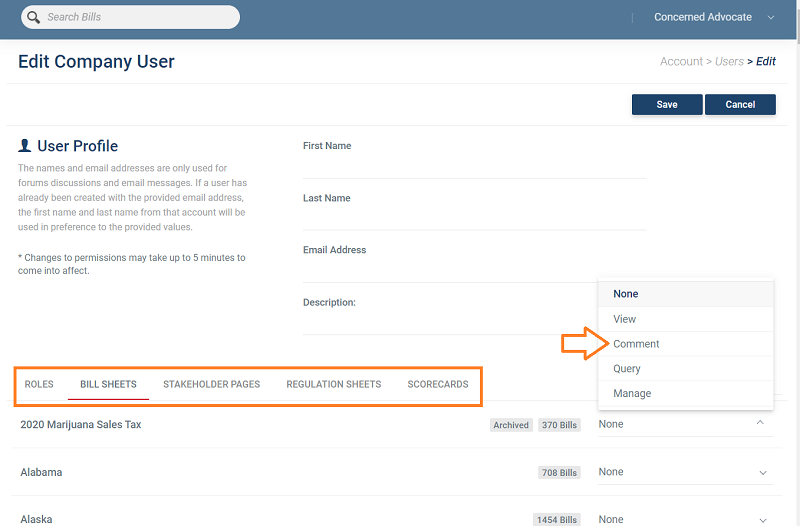Expand the Alaska permission dropdown
Screen dimensions: 800x526
pyautogui.click(x=762, y=519)
